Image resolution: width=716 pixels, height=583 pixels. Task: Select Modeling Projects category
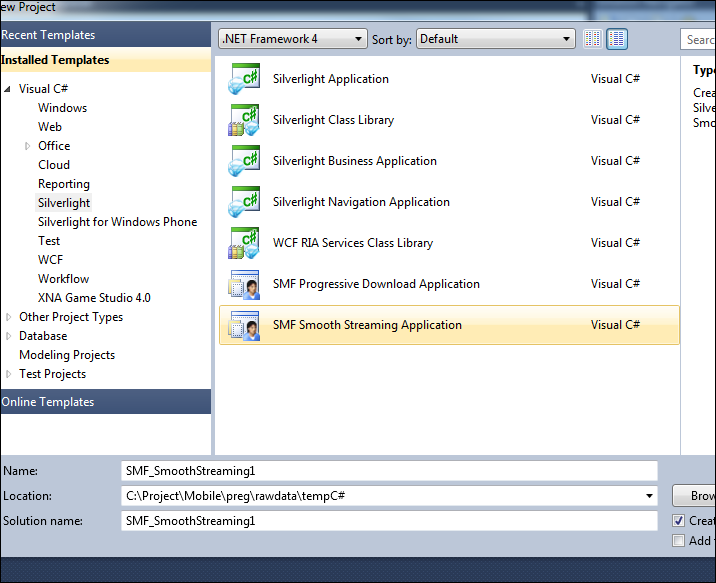[x=67, y=355]
